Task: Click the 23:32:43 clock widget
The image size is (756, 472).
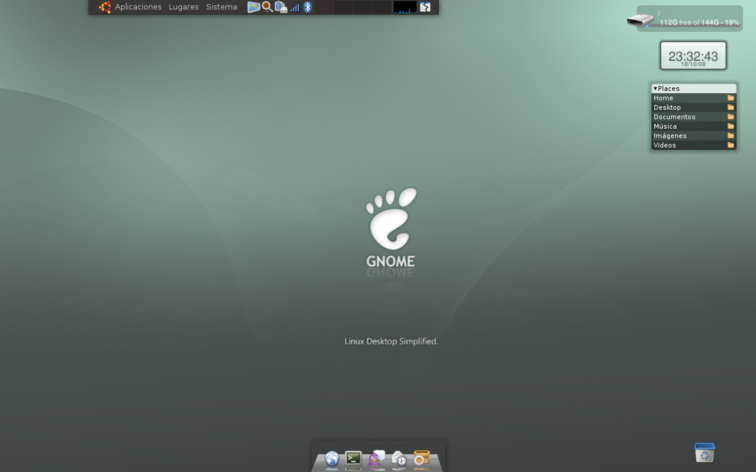Action: tap(693, 56)
